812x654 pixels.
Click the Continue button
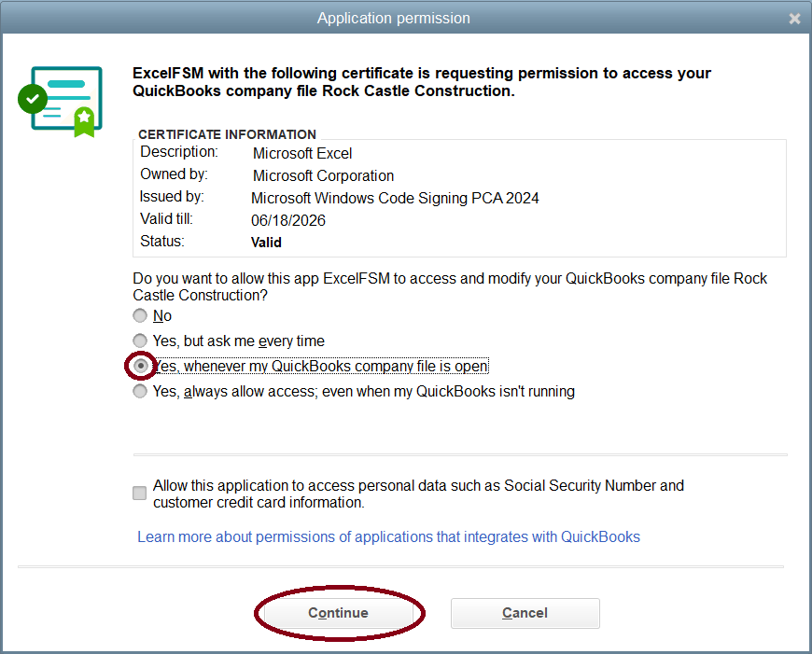coord(339,613)
